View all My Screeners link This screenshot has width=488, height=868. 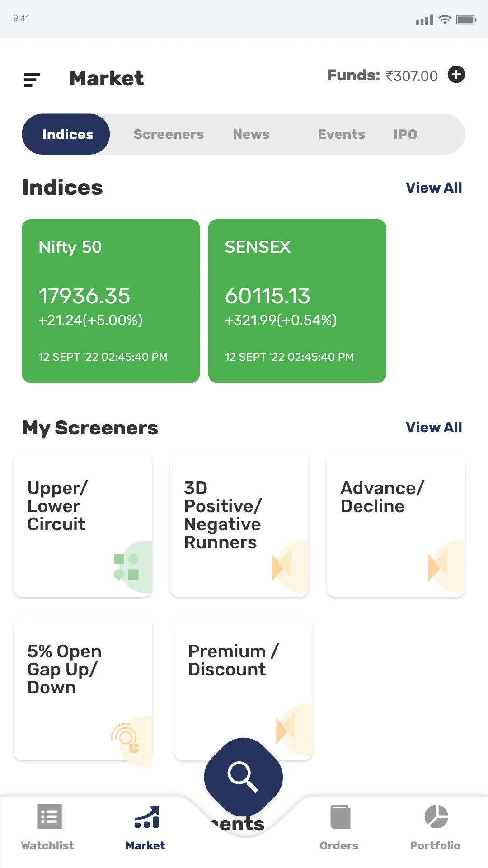(433, 427)
